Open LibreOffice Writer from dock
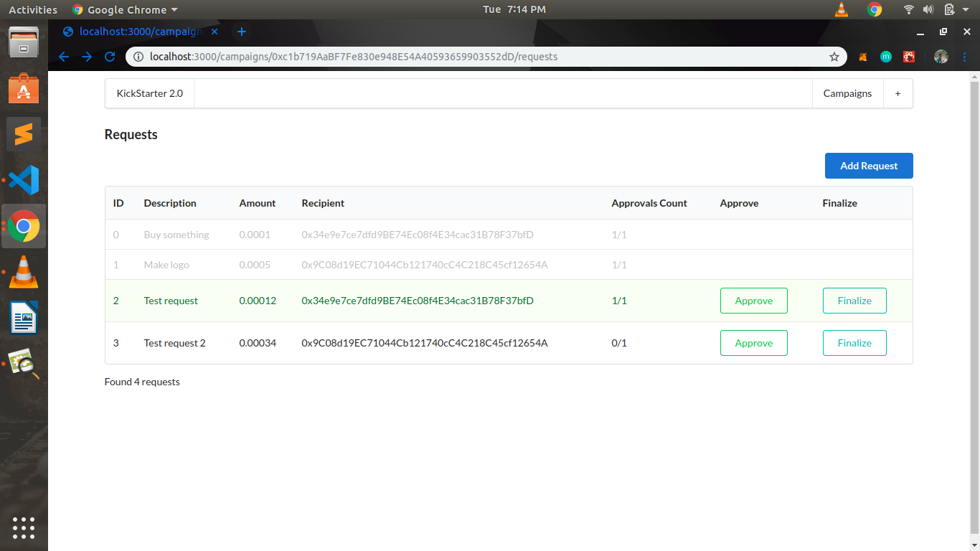The image size is (980, 551). coord(24,318)
